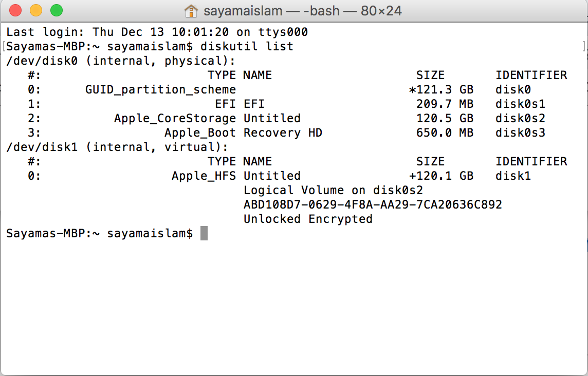The image size is (588, 376).
Task: Minimize the Terminal using the yellow button
Action: click(x=36, y=10)
